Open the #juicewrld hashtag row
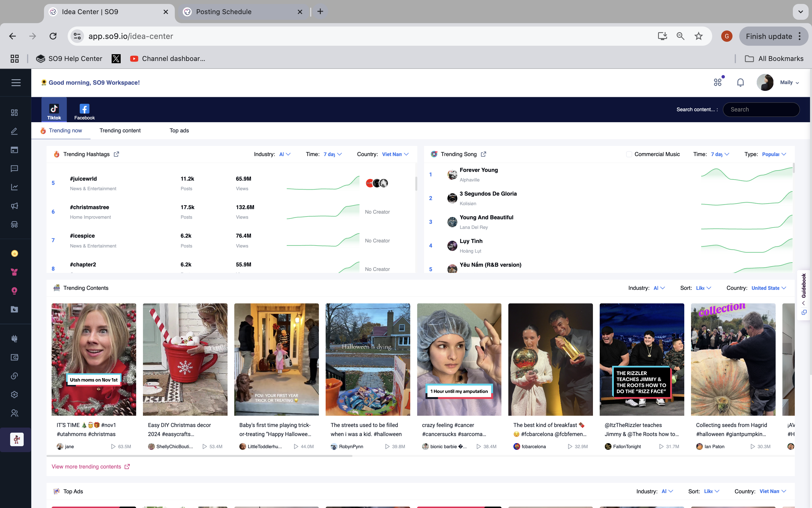 [231, 183]
